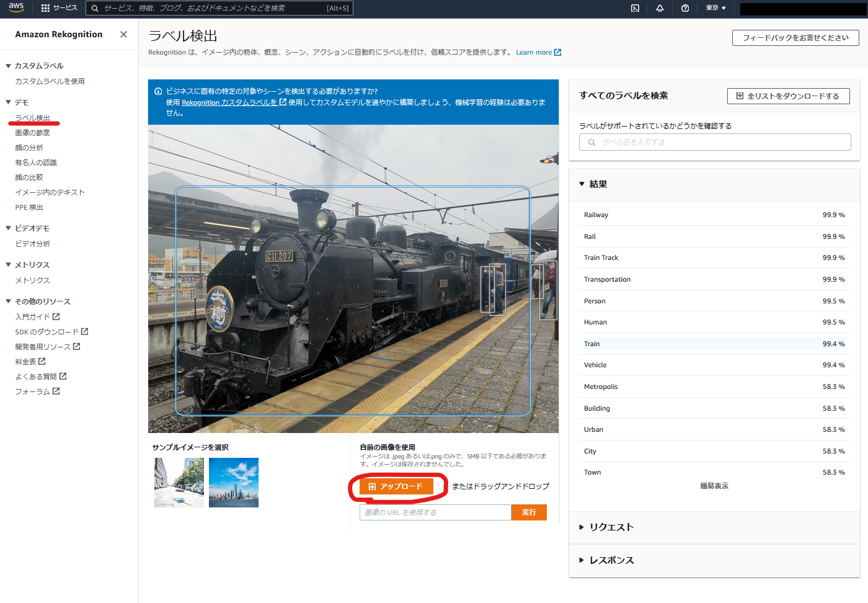Collapse the カスタムラベル section
Screen dimensions: 868x603
[x=9, y=66]
